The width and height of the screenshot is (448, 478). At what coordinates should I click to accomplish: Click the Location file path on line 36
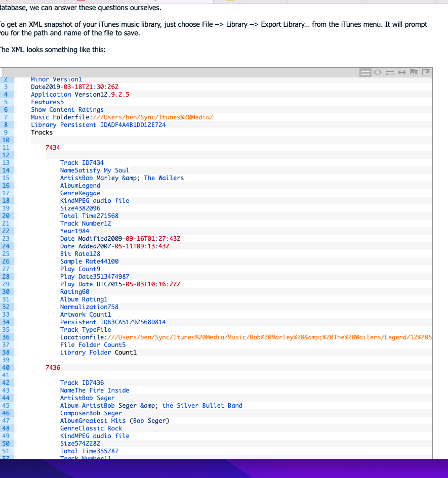pyautogui.click(x=270, y=337)
